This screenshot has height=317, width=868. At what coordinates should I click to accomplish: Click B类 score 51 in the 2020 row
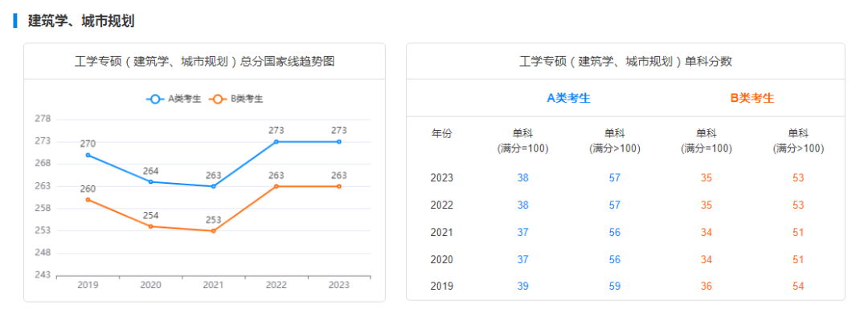798,259
